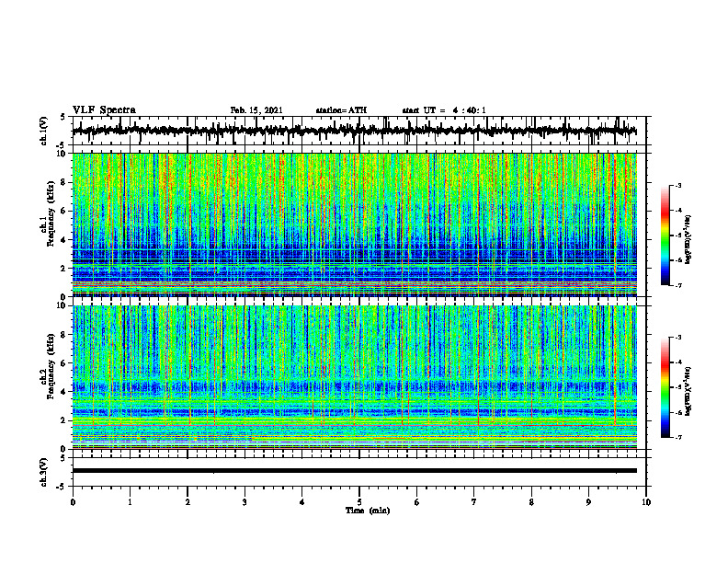Click the ch.1 spectrogram color scale bar

tap(665, 236)
